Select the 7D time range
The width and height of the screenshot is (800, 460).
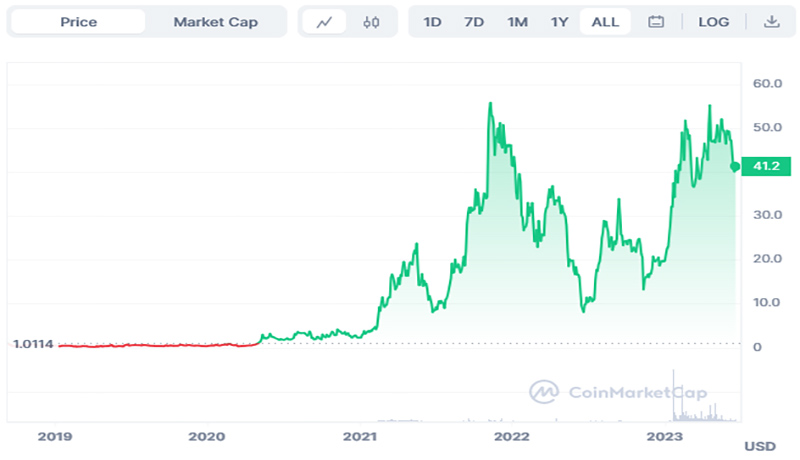click(x=474, y=22)
